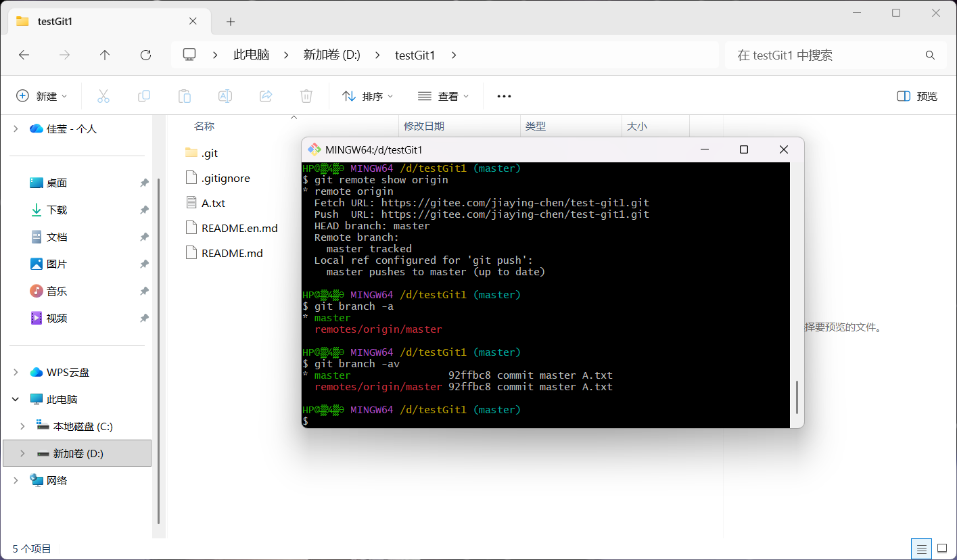
Task: Click chevron after testGit1 in address bar
Action: coord(454,55)
